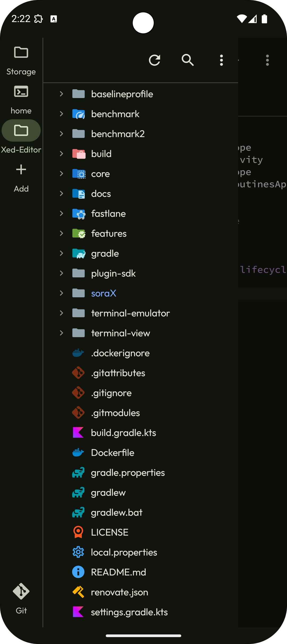Click the gradle folder elephant icon
This screenshot has width=287, height=644.
[x=79, y=253]
